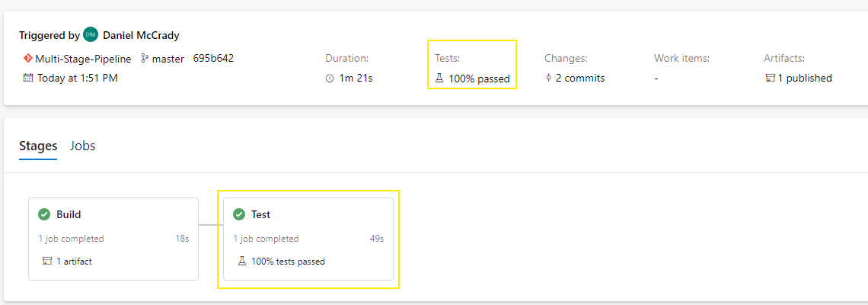Click the artifact icon beside 1 published
Screen dimensions: 868x305
770,79
